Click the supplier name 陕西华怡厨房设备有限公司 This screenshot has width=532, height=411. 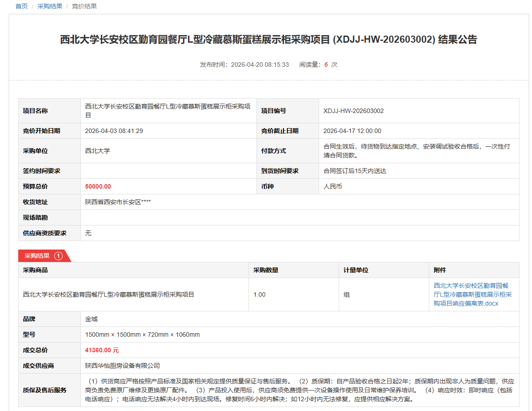coord(122,366)
